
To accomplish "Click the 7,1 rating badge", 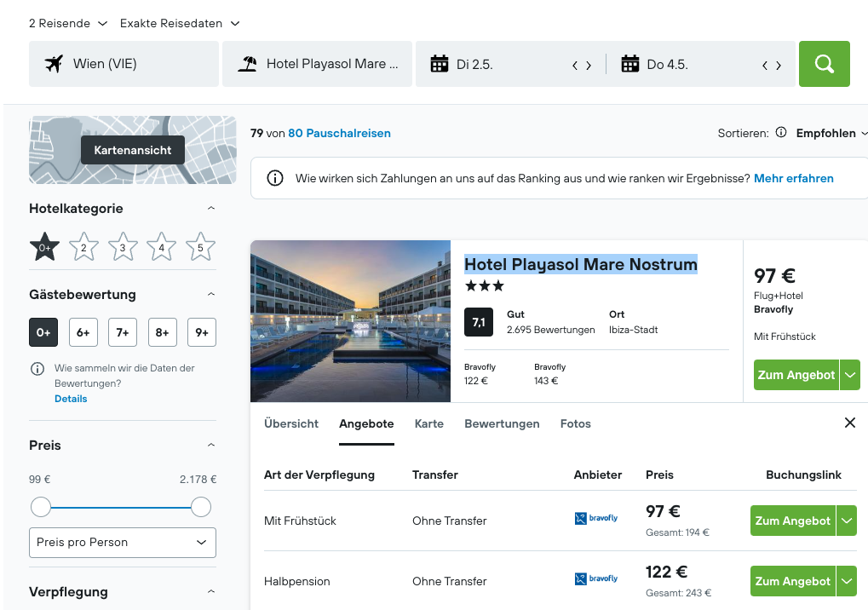I will (478, 322).
